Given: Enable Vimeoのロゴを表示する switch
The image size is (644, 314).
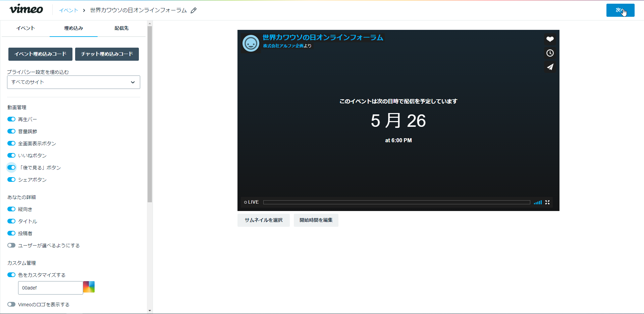Looking at the screenshot, I should [x=11, y=304].
